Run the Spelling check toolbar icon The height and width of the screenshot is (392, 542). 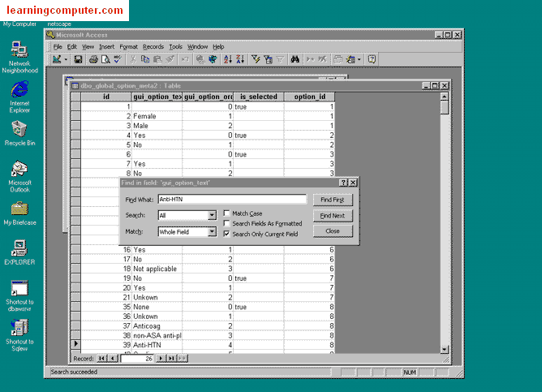(118, 59)
